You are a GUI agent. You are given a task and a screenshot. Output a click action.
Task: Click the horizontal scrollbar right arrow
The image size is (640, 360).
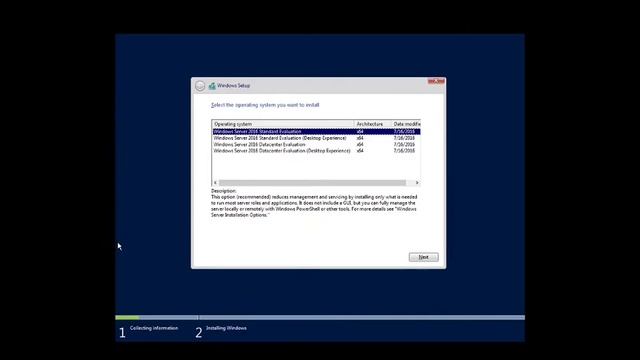(417, 183)
